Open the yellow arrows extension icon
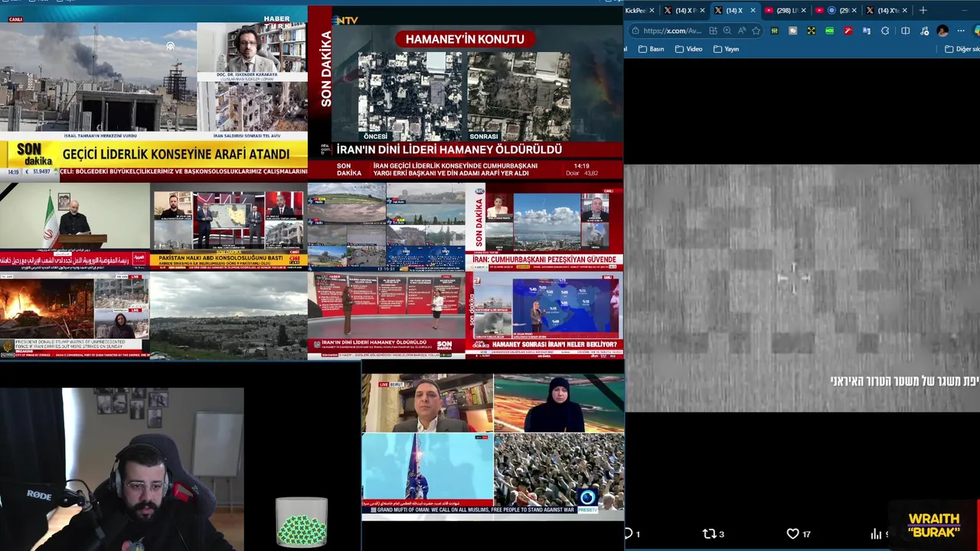The image size is (980, 551). tap(811, 31)
